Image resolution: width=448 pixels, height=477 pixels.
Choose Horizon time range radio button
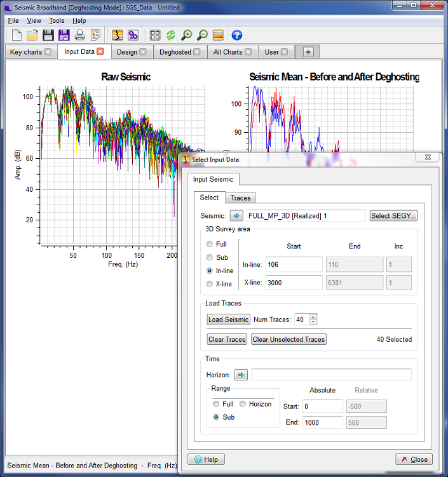click(x=243, y=404)
